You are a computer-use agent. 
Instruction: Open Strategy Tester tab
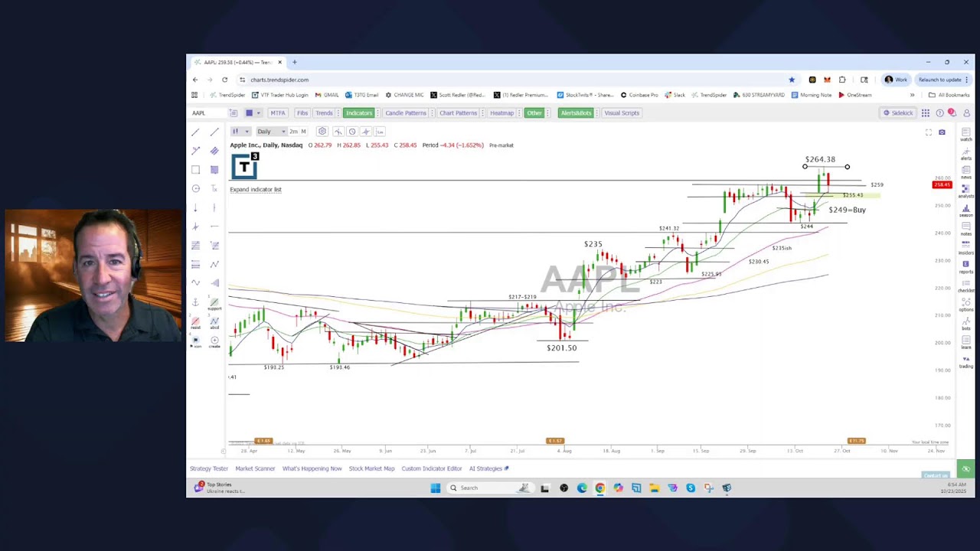209,468
